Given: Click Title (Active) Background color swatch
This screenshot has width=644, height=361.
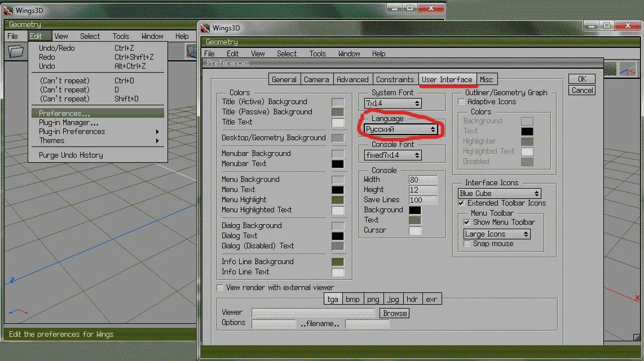Looking at the screenshot, I should (x=338, y=102).
